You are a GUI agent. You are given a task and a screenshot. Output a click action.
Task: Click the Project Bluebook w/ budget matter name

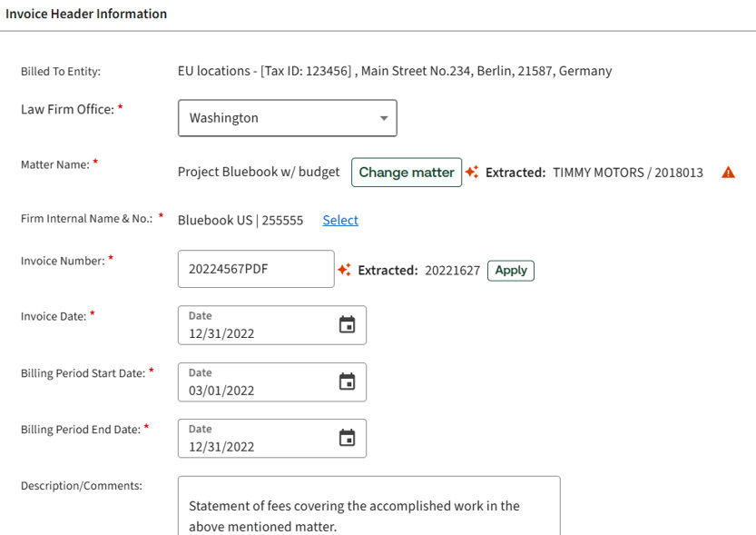(x=259, y=172)
